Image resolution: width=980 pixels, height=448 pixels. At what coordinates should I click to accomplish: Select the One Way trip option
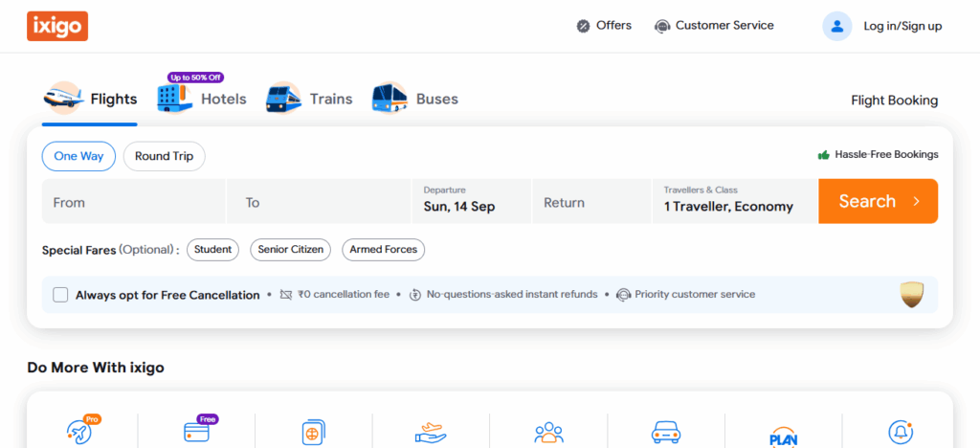[x=78, y=156]
